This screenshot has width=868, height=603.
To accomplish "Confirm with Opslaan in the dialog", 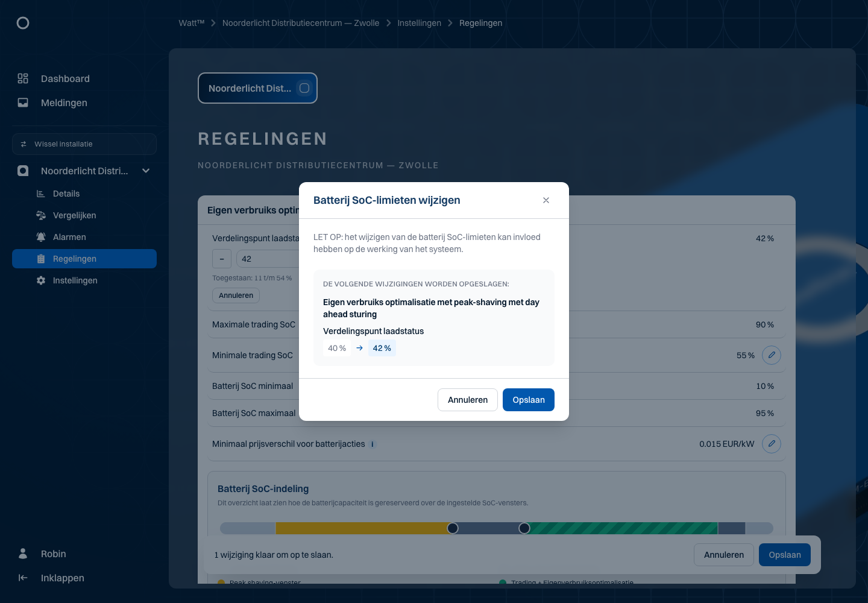I will point(529,400).
